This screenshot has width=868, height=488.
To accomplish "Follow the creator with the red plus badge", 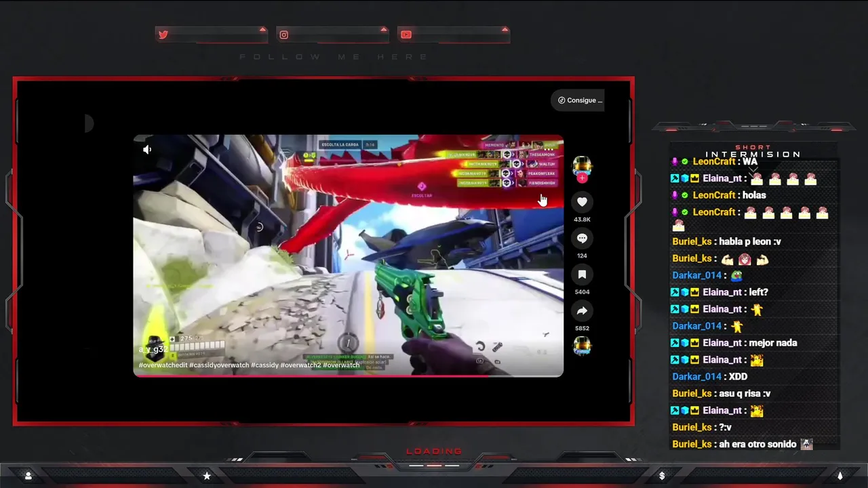I will (582, 178).
